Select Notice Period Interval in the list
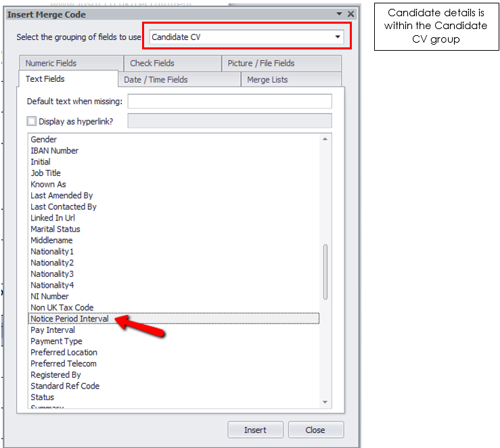Image resolution: width=500 pixels, height=448 pixels. tap(70, 319)
